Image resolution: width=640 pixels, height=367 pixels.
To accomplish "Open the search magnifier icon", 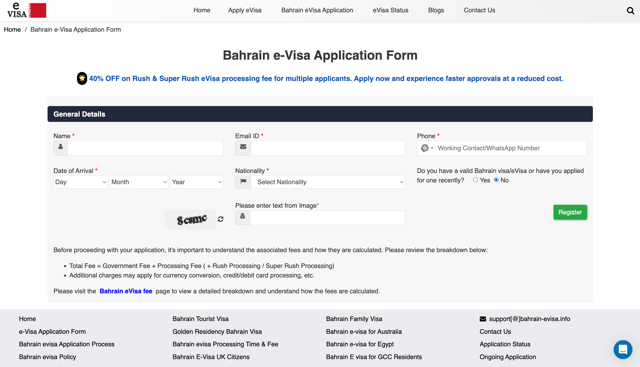I will 630,11.
